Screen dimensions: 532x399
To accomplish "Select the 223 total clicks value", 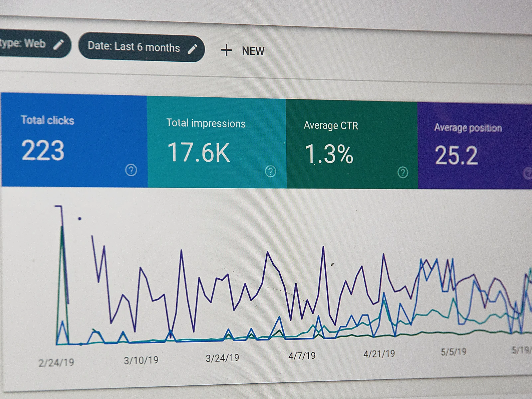I will (43, 150).
